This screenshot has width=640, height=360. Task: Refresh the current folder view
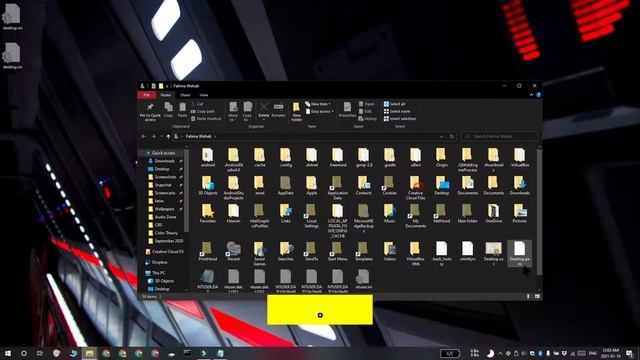(451, 136)
